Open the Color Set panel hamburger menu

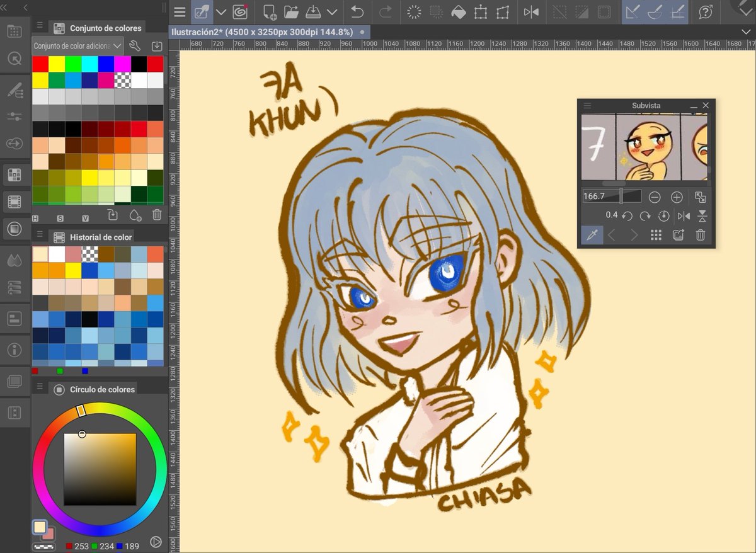click(40, 25)
